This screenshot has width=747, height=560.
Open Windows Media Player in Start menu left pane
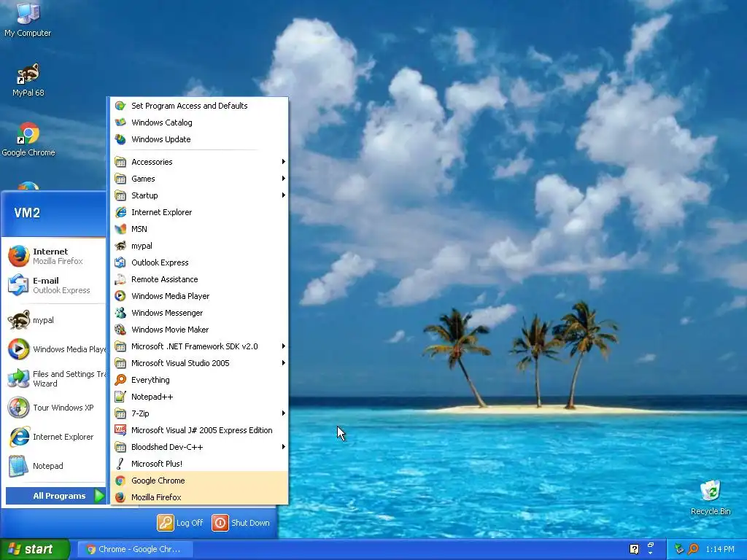coord(55,349)
